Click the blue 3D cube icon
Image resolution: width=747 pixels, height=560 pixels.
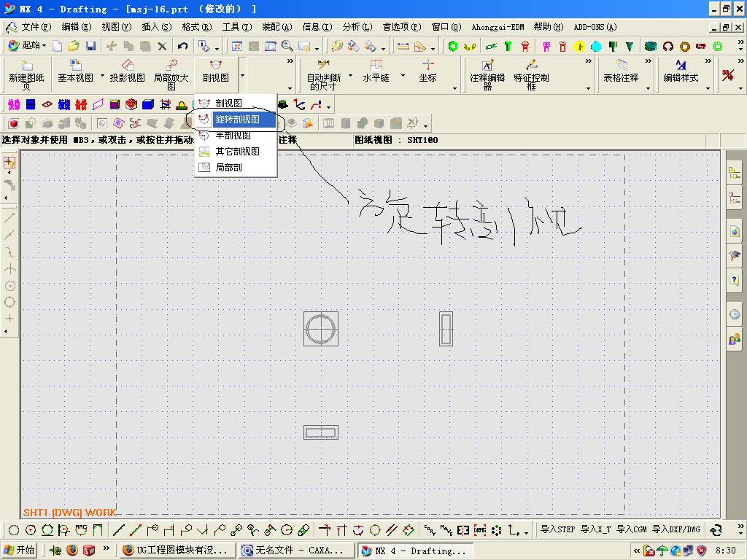[x=148, y=104]
